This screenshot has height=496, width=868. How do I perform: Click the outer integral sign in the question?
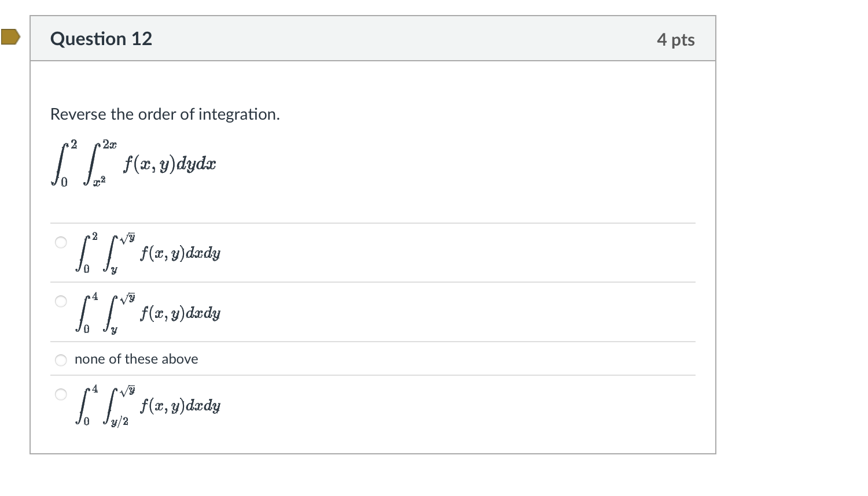click(x=60, y=165)
